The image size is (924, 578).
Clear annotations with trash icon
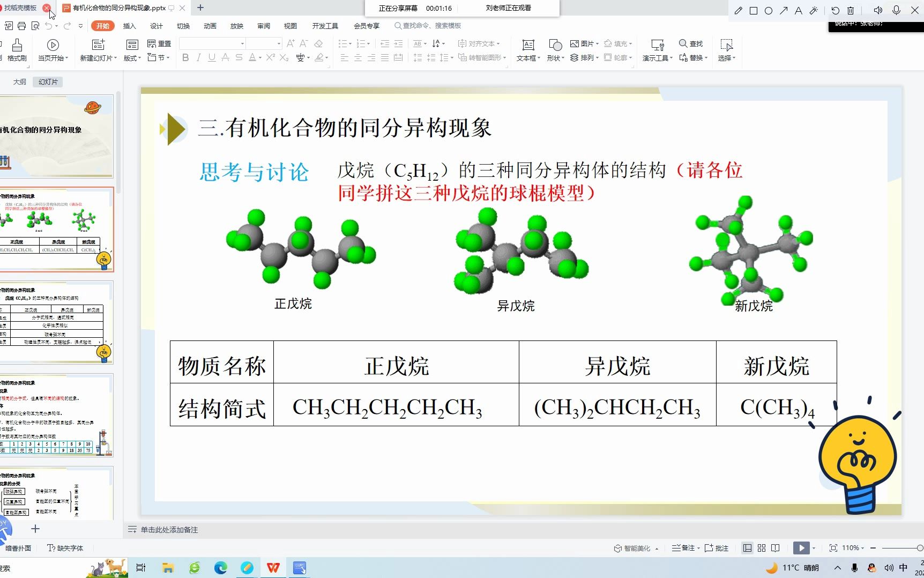[x=850, y=11]
